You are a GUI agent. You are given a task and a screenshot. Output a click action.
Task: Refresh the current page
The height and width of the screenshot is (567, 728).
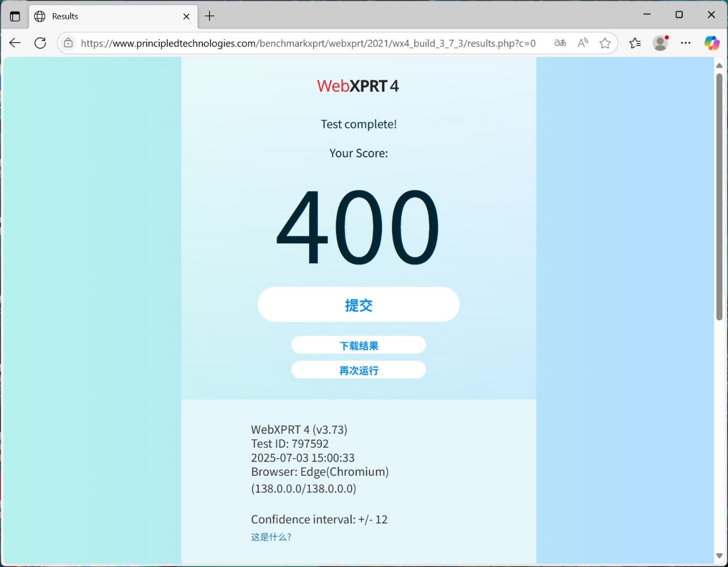[40, 43]
